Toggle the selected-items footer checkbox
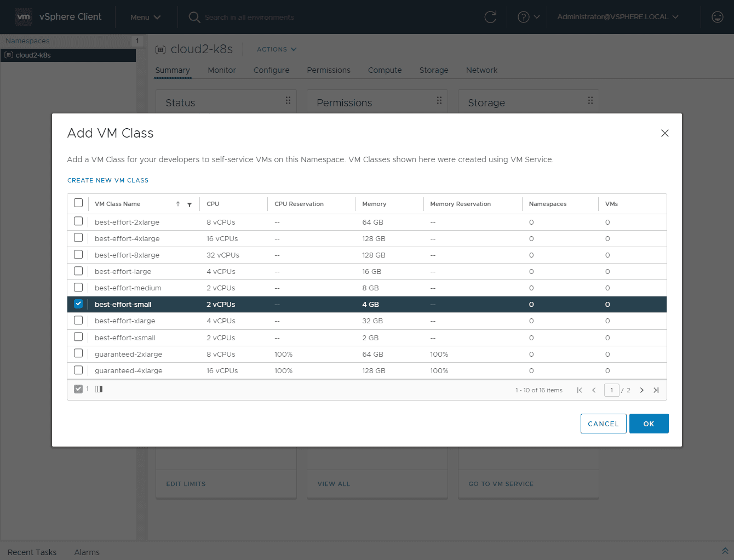 78,389
